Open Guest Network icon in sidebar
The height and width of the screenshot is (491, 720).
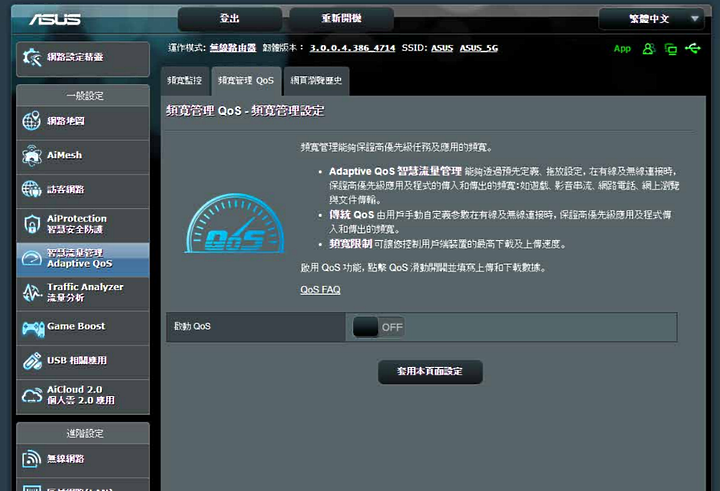coord(32,189)
